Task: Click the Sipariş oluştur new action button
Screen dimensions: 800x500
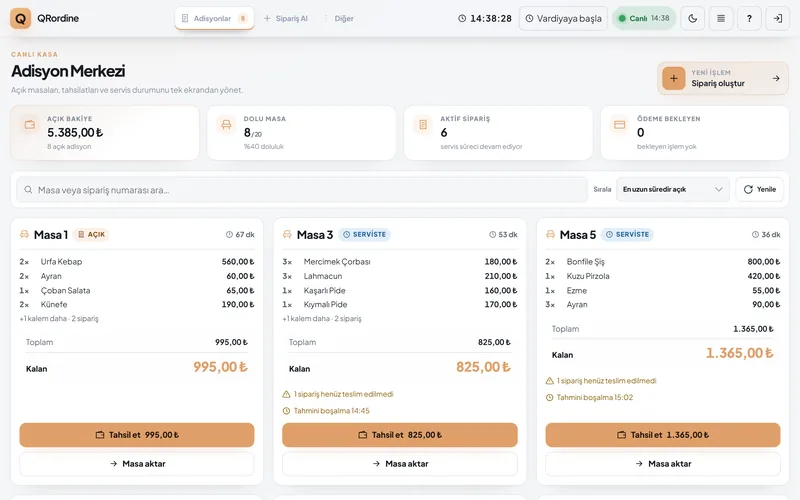Action: tap(723, 79)
